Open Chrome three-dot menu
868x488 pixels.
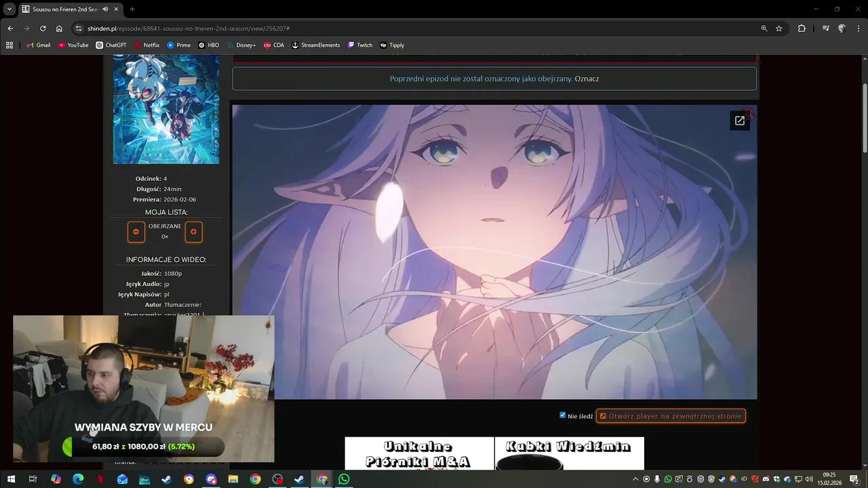(x=858, y=28)
